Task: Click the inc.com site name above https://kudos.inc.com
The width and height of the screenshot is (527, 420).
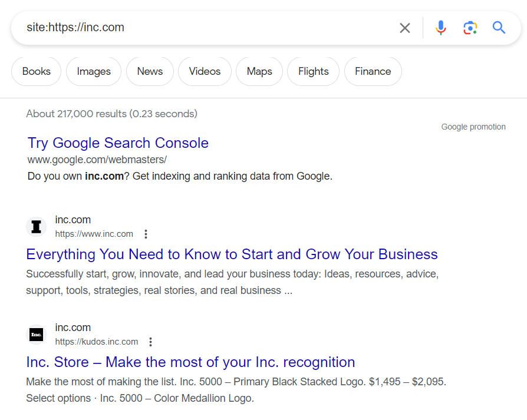Action: coord(73,328)
